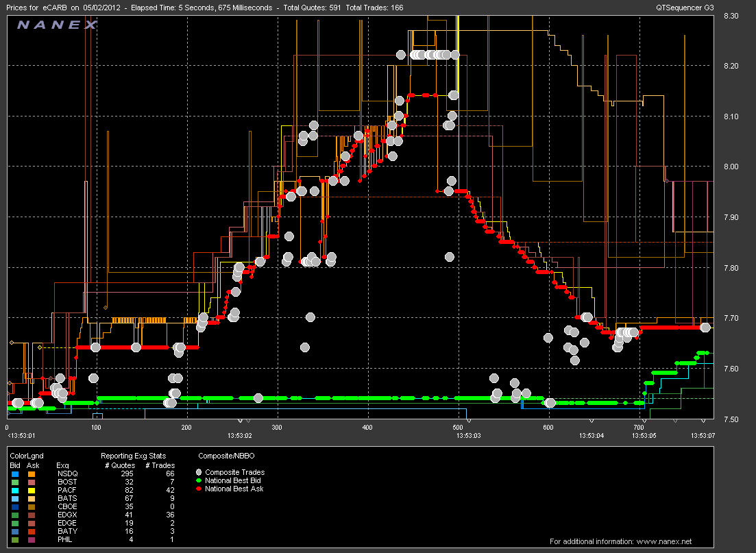
Task: Click the 7.70 price axis label
Action: (731, 318)
